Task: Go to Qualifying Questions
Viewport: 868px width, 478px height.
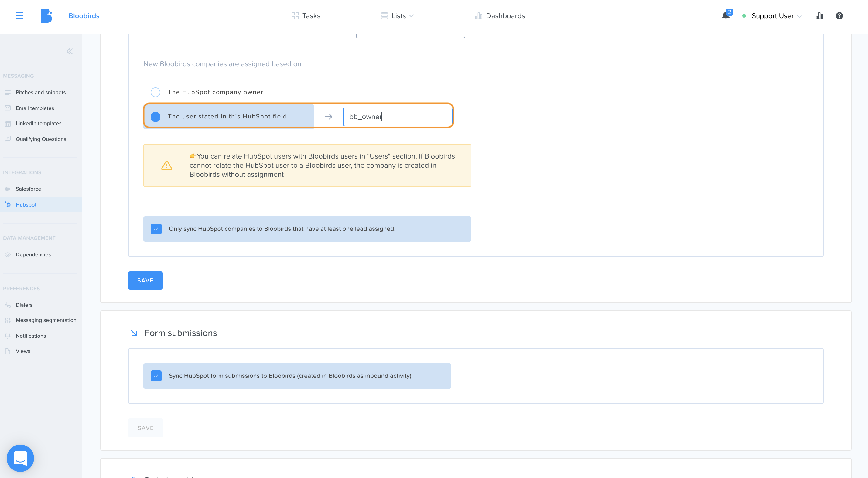Action: [41, 139]
